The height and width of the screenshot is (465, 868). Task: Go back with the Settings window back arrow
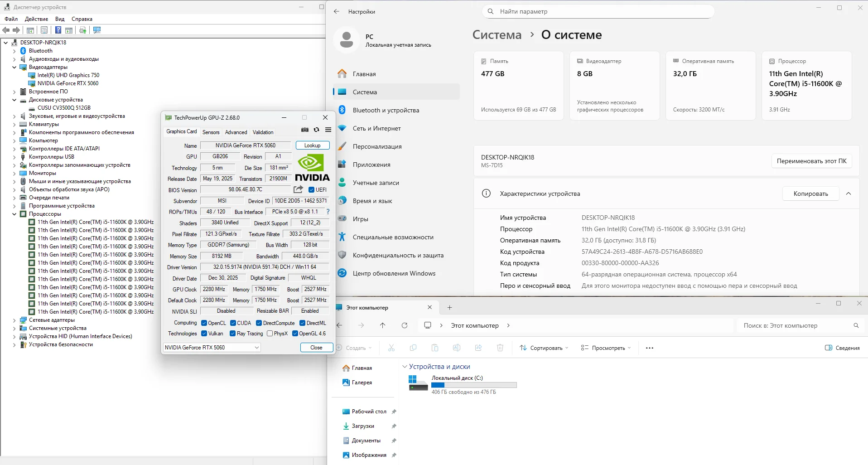tap(337, 12)
